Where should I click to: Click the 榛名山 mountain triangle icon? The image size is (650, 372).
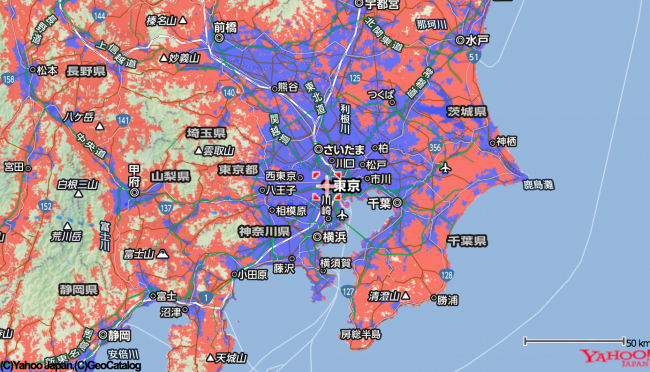coord(182,20)
